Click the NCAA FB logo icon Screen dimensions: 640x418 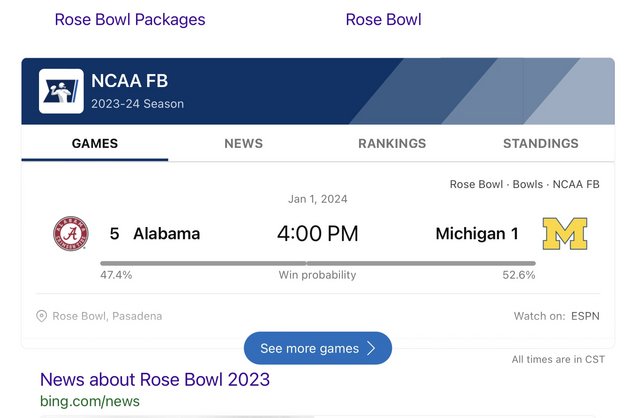(61, 90)
